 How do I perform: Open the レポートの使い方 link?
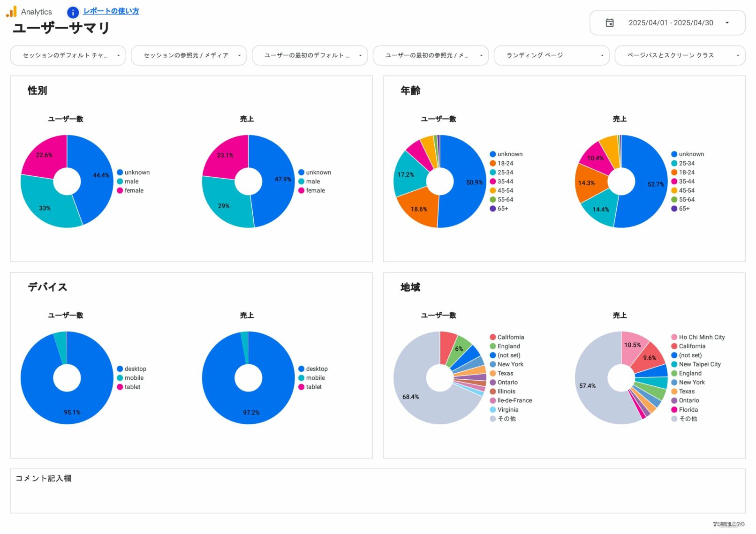111,11
